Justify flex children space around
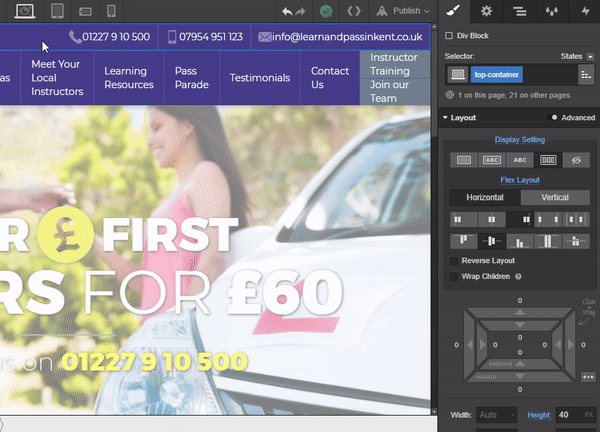The image size is (600, 432). tap(576, 220)
